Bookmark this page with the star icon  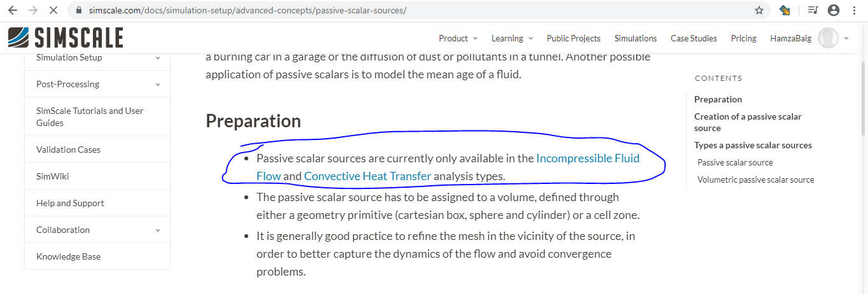(759, 10)
